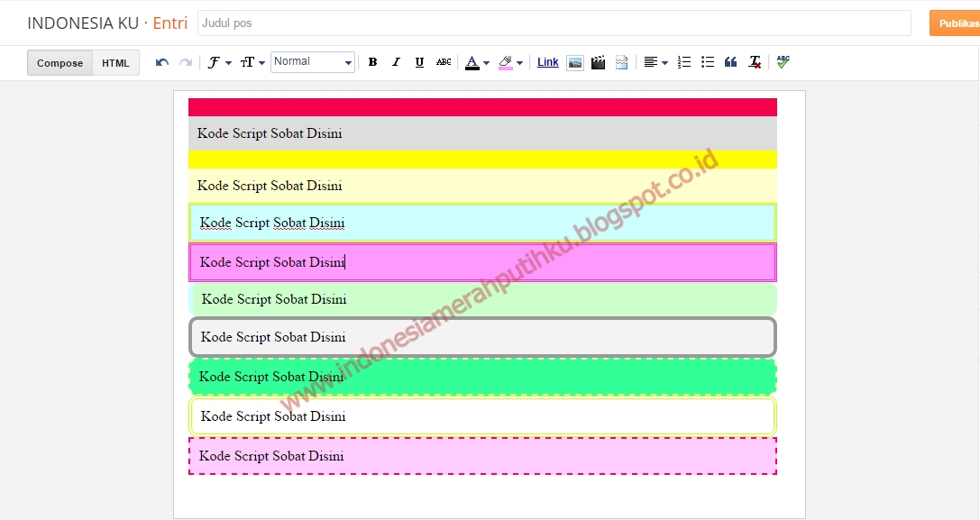Open the Normal paragraph style dropdown

[313, 62]
